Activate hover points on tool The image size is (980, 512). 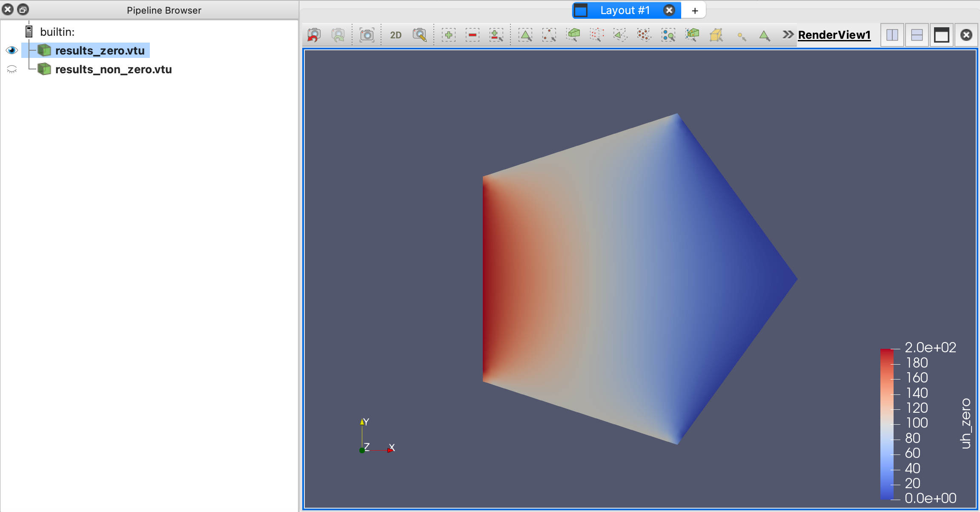pos(741,36)
